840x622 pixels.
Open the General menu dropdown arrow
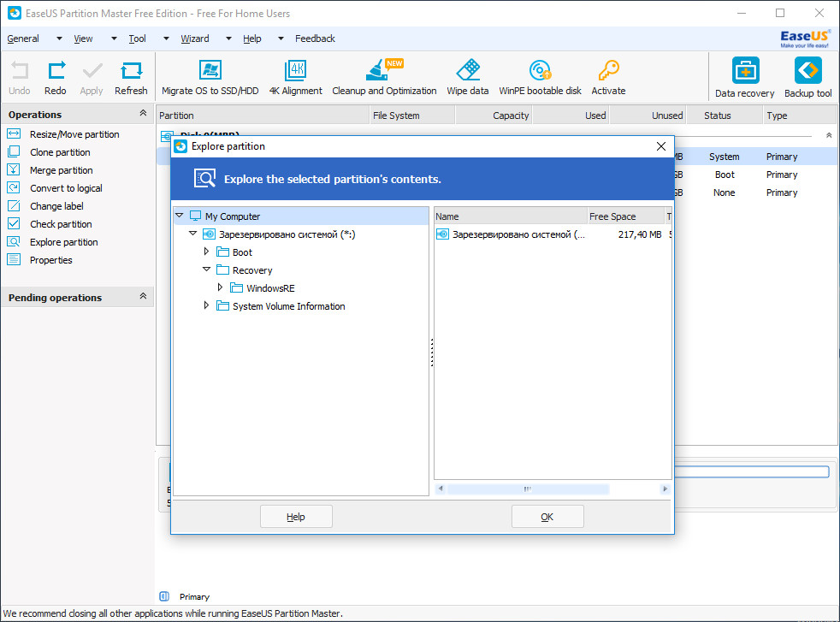[60, 39]
